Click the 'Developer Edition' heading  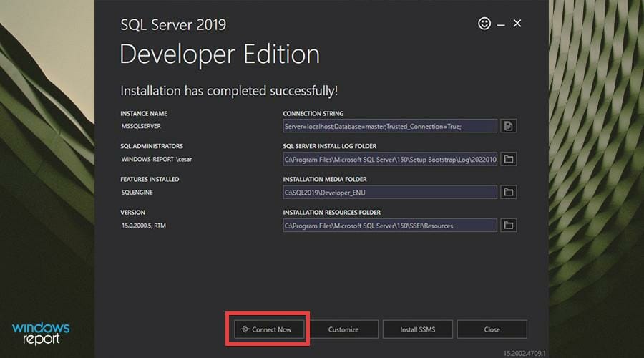(x=220, y=54)
